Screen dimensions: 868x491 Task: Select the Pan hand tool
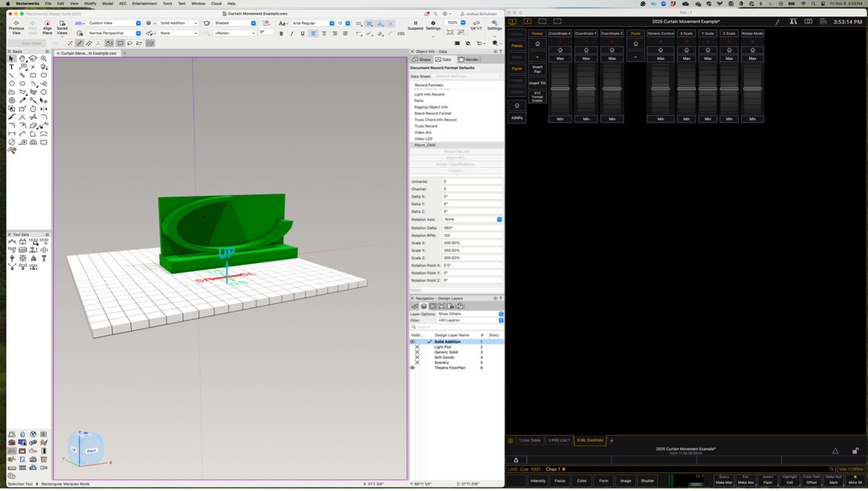pyautogui.click(x=22, y=59)
